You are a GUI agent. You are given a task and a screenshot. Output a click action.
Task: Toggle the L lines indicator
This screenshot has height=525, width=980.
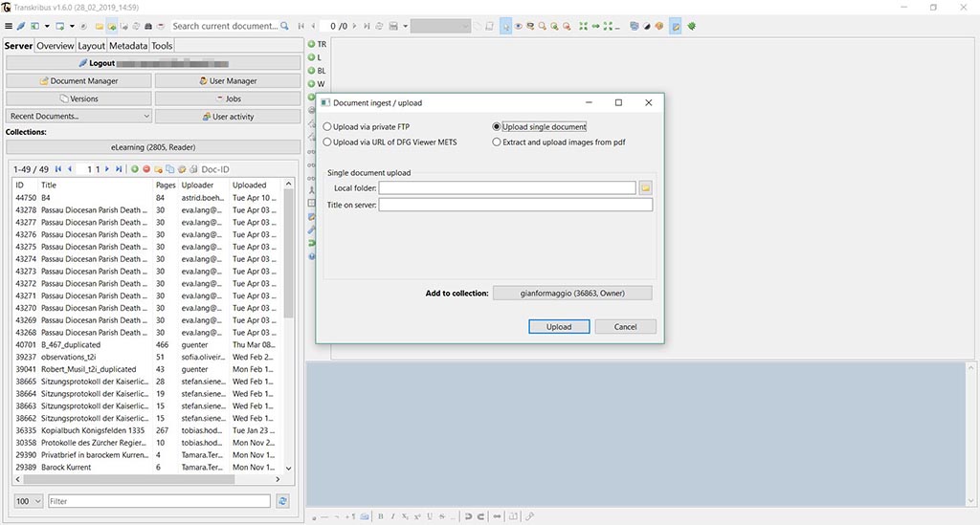pos(314,57)
